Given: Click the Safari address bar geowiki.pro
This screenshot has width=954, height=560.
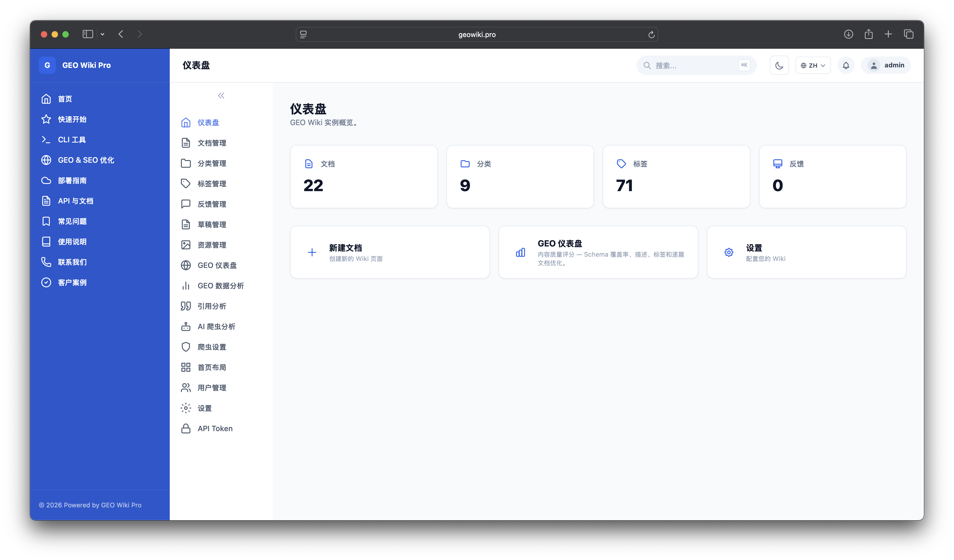Looking at the screenshot, I should pos(477,34).
